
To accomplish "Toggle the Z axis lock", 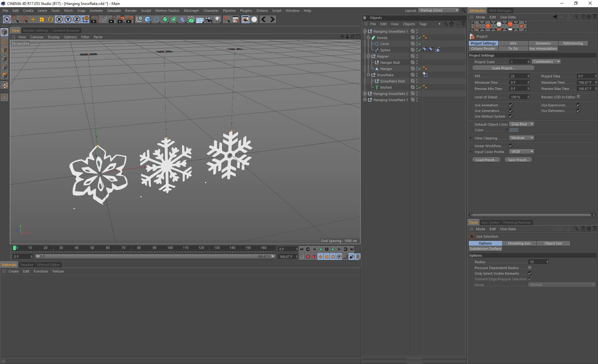I will click(x=76, y=19).
